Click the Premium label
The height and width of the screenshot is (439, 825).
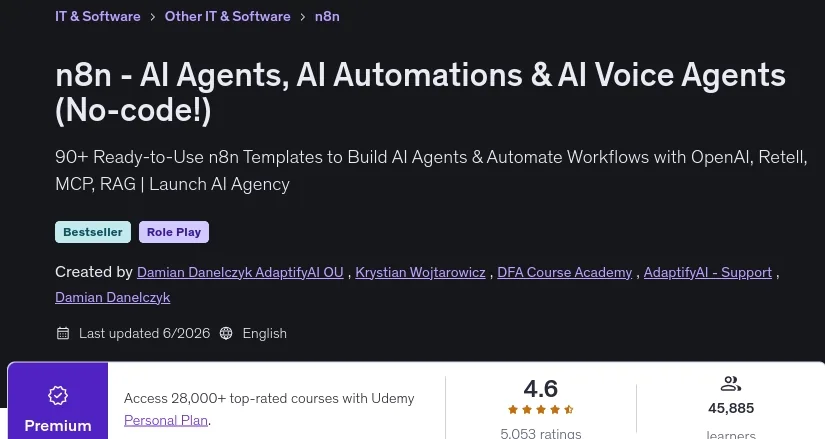click(58, 426)
